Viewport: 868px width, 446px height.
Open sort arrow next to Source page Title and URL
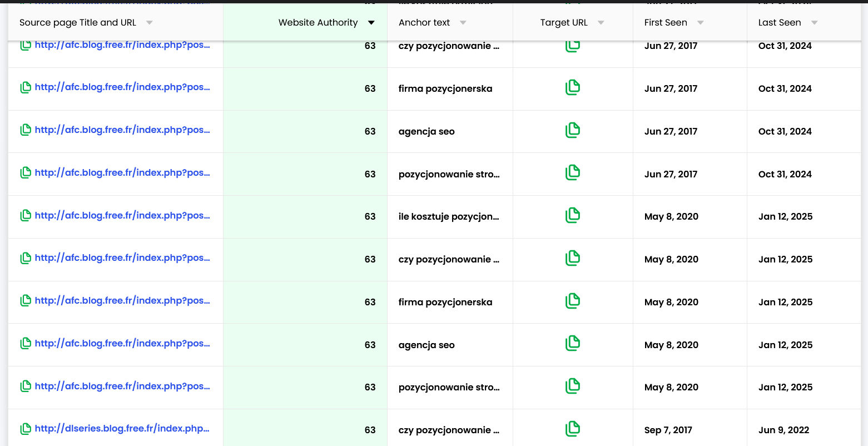(x=149, y=23)
